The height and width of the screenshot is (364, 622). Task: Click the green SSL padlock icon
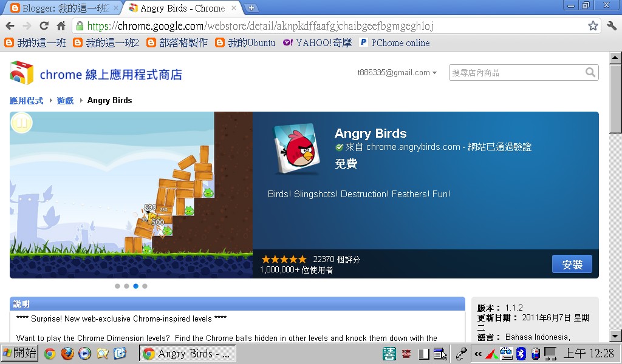(x=80, y=26)
